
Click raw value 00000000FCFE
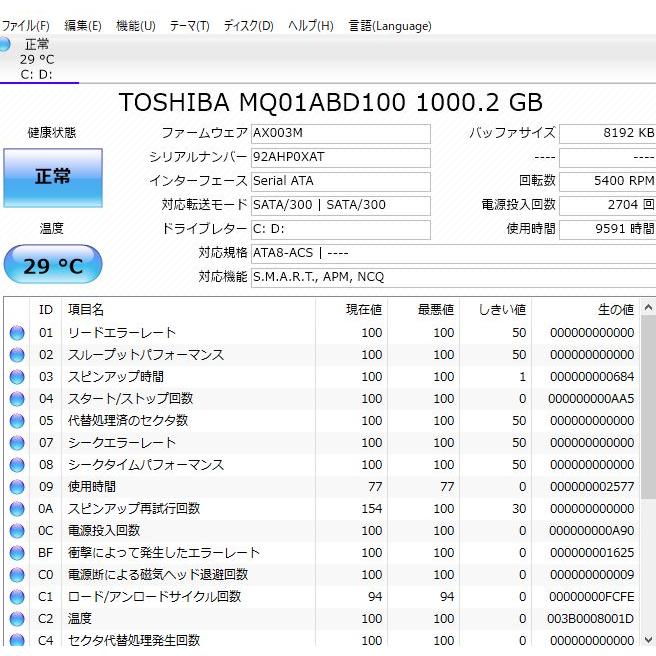tap(592, 597)
